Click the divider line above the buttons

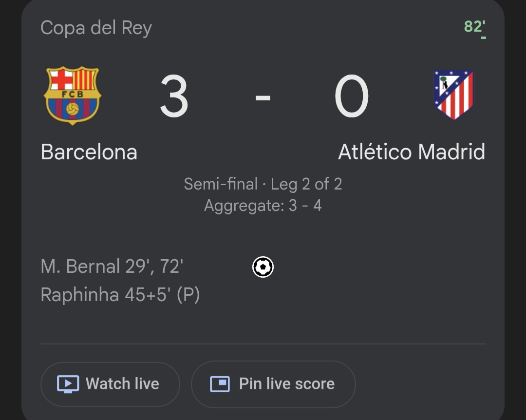tap(263, 344)
